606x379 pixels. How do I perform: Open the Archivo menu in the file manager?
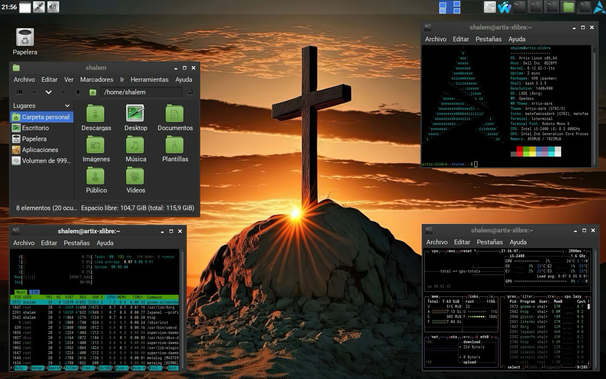pyautogui.click(x=24, y=80)
